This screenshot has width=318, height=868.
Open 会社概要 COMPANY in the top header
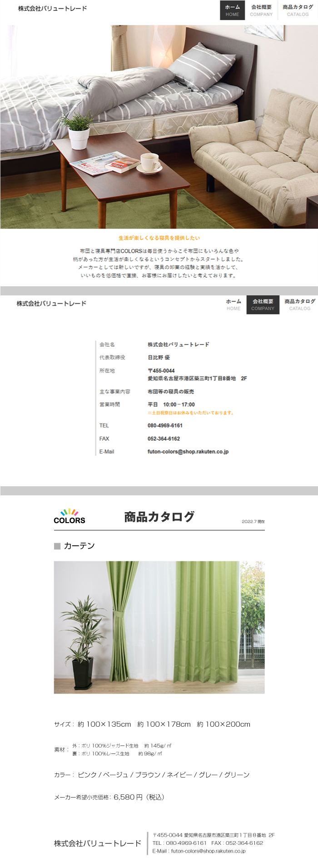(x=261, y=10)
